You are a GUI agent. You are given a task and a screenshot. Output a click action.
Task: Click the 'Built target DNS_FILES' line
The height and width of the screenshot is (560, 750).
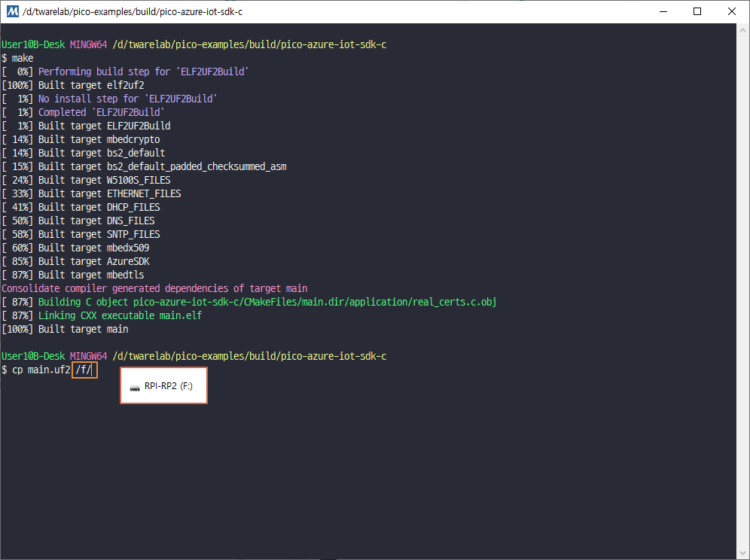coord(78,221)
